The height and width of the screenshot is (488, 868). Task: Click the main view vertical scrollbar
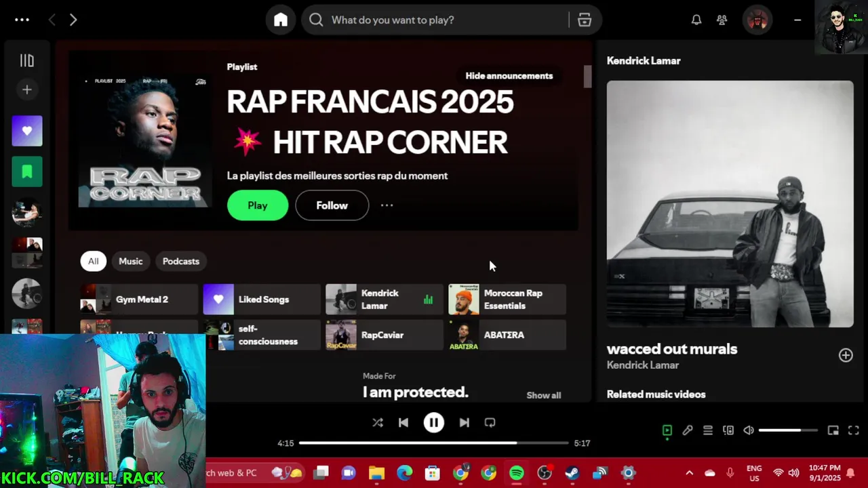(x=587, y=77)
